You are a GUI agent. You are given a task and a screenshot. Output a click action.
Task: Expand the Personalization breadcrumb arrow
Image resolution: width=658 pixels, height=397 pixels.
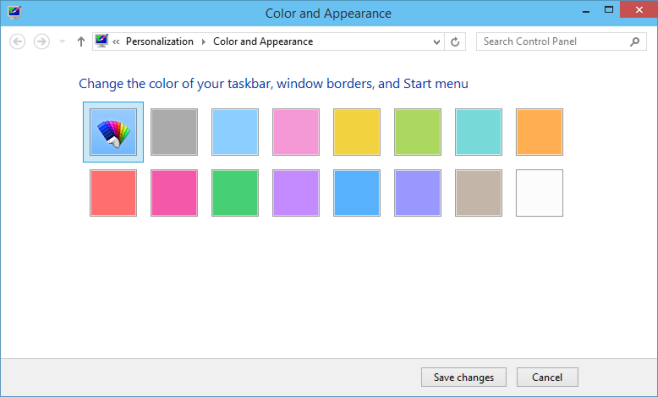(x=204, y=42)
